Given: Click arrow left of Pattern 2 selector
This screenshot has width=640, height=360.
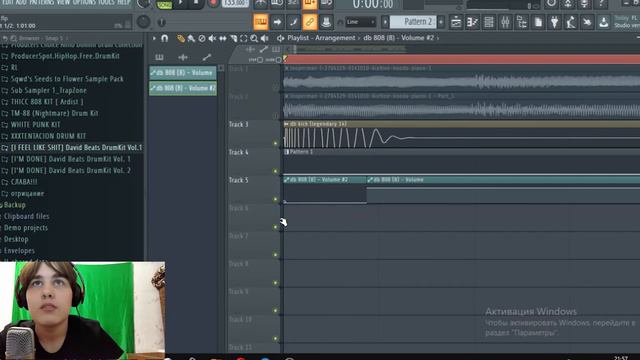Looking at the screenshot, I should tap(385, 22).
